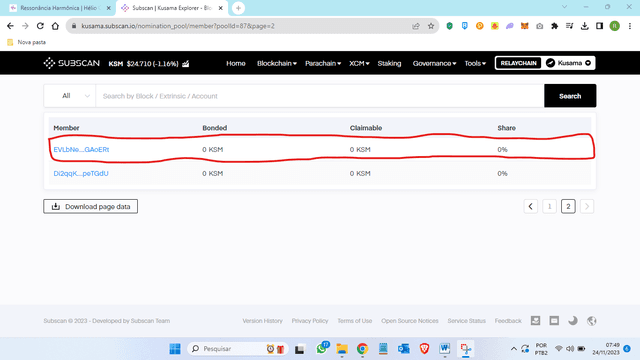Click the previous page arrow
The height and width of the screenshot is (360, 640).
point(531,207)
